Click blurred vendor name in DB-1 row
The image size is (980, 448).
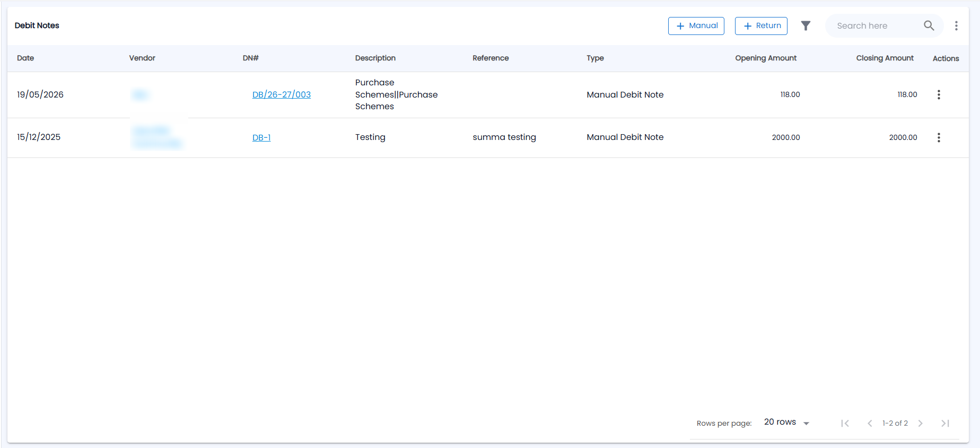(x=157, y=137)
